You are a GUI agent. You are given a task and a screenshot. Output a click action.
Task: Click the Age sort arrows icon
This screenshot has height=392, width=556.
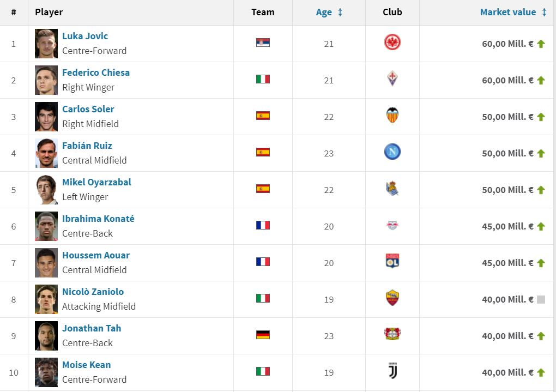pos(340,12)
